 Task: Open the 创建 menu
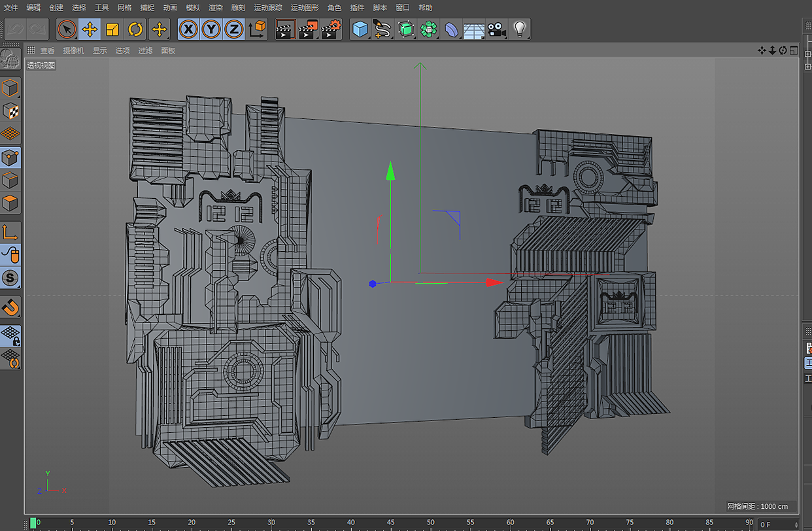(56, 8)
